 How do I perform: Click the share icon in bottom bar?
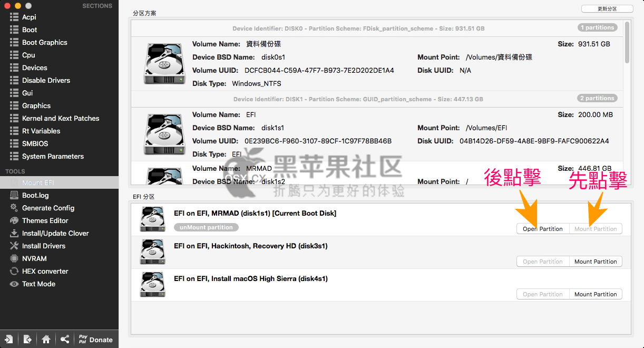pos(64,340)
